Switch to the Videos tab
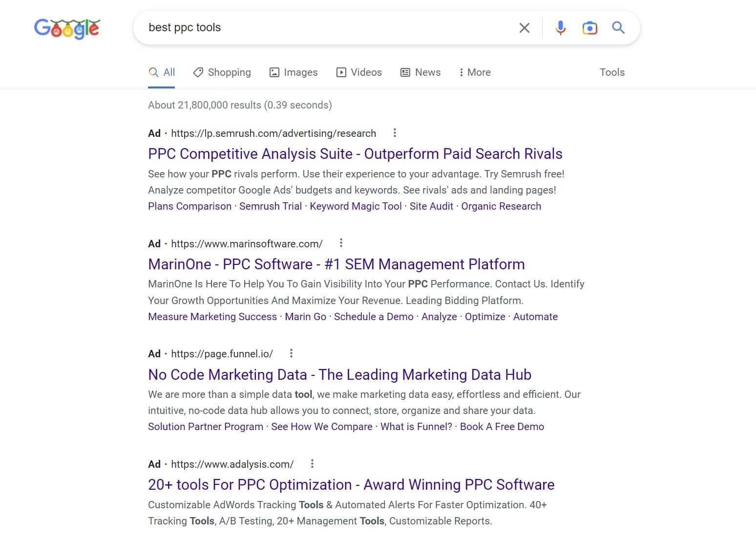The height and width of the screenshot is (543, 756). (x=359, y=72)
